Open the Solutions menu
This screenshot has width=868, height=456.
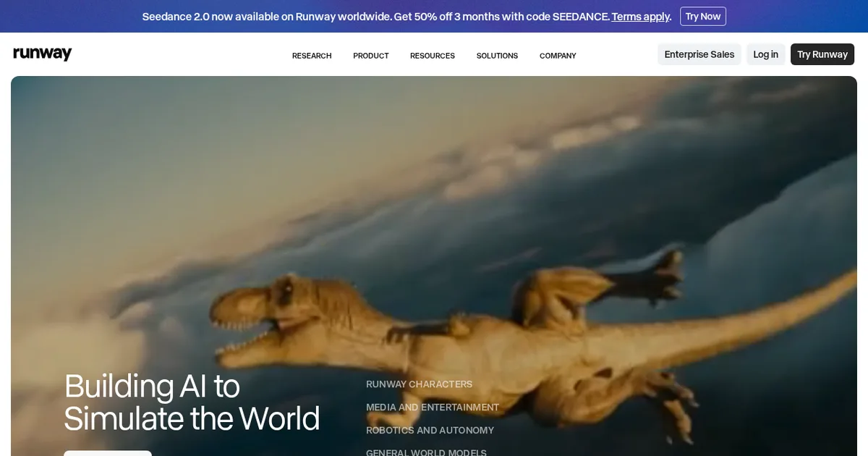coord(497,56)
